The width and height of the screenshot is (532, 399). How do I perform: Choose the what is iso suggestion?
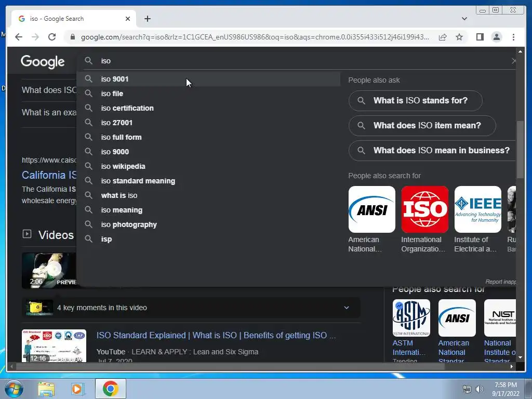click(x=209, y=196)
